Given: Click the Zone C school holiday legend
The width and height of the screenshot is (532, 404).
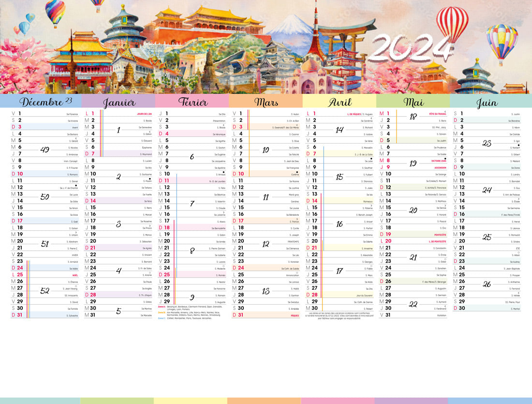Looking at the screenshot, I should [x=185, y=318].
